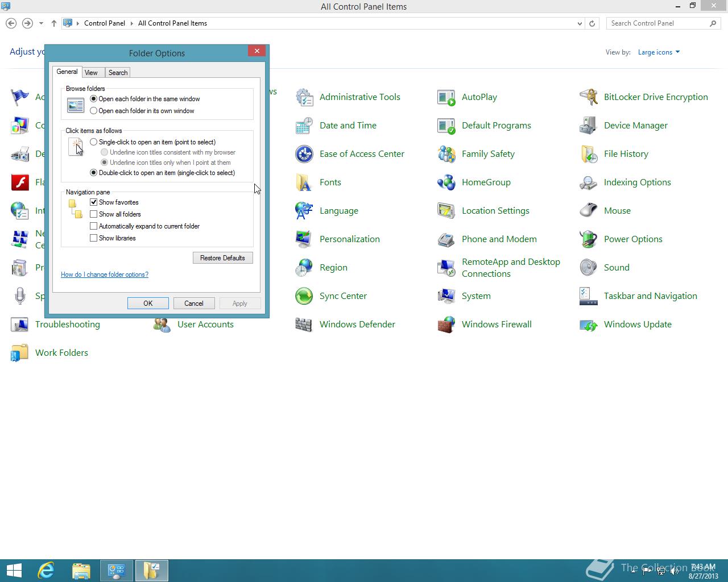Viewport: 728px width, 582px height.
Task: Open the Language icon
Action: pos(304,211)
